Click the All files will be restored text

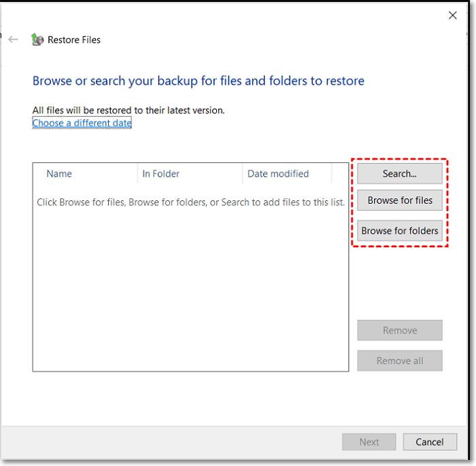tap(129, 110)
